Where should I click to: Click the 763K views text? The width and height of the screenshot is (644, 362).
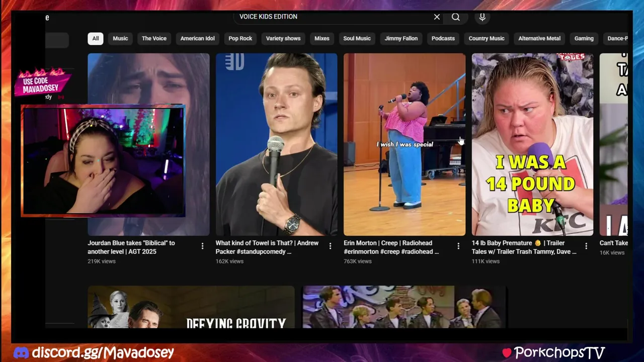(358, 261)
